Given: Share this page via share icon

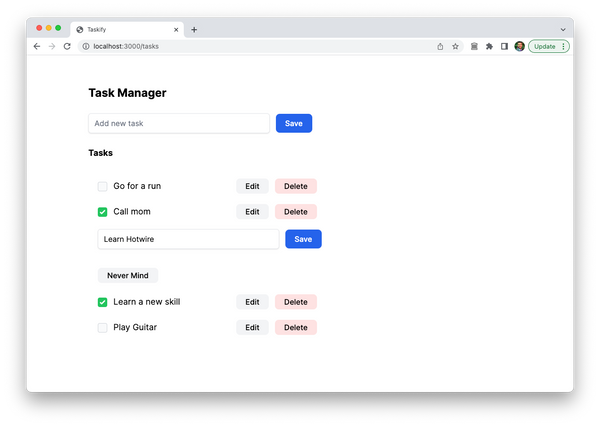Looking at the screenshot, I should pos(440,46).
